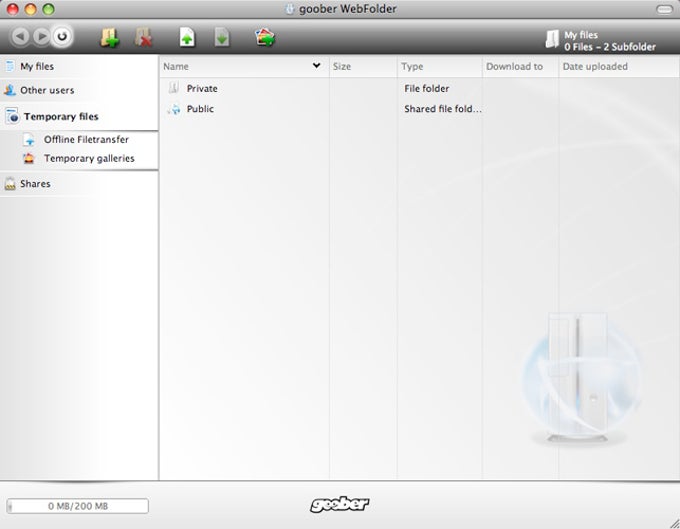Zoom the window with green button
680x529 pixels.
49,9
